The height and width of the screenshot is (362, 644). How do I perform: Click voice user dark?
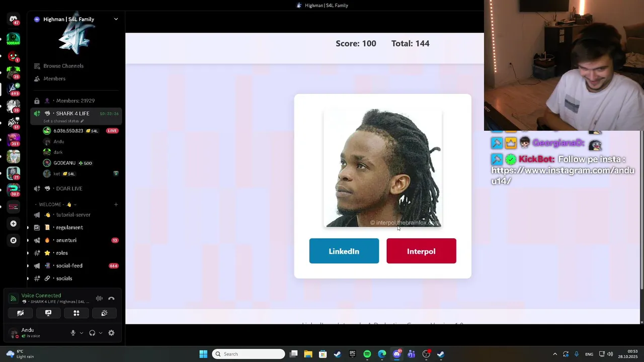(x=80, y=152)
